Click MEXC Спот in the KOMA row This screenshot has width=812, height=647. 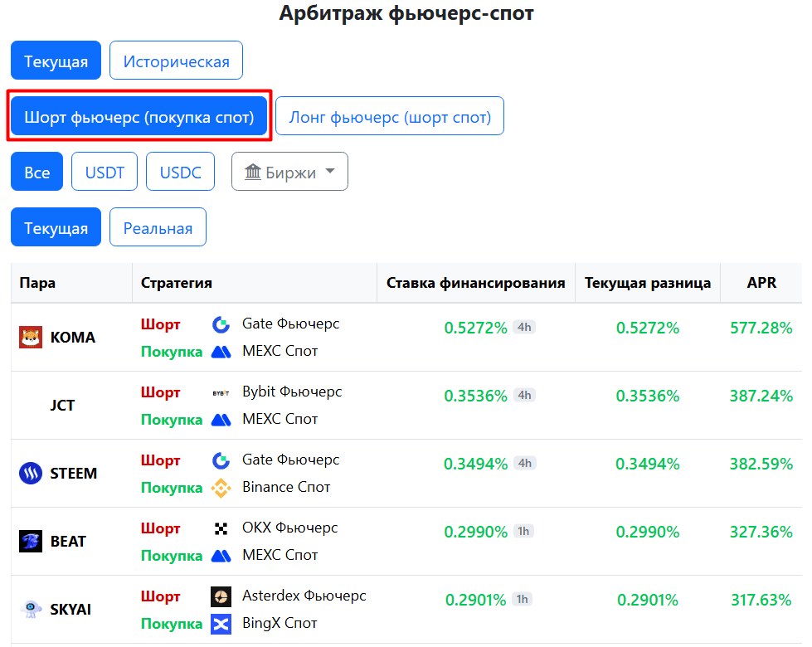click(280, 351)
